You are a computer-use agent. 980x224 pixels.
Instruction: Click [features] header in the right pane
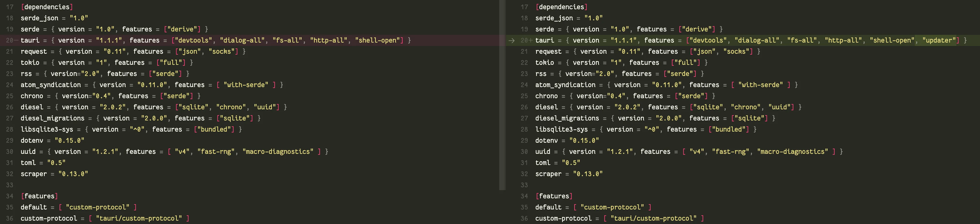coord(554,196)
